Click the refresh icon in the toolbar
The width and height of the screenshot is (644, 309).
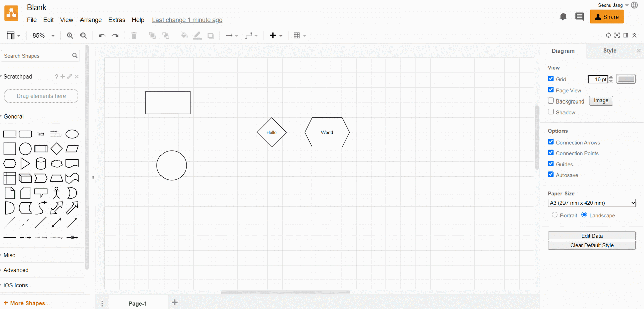pos(608,35)
